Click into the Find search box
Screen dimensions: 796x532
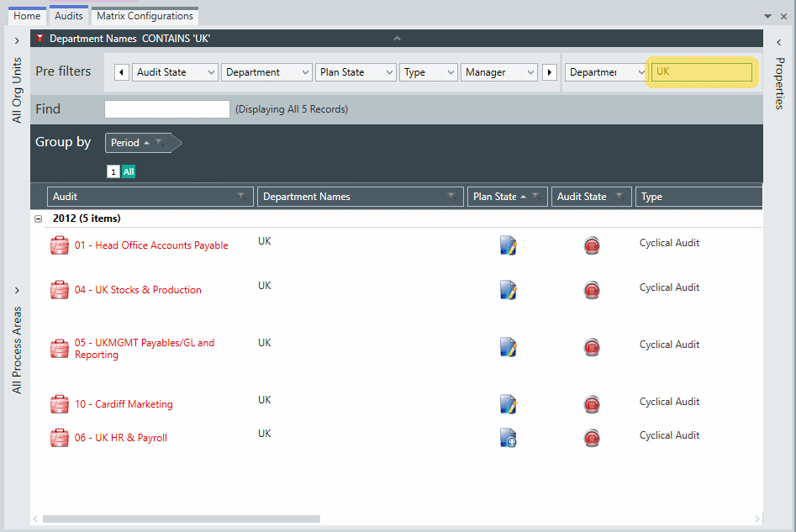[167, 109]
